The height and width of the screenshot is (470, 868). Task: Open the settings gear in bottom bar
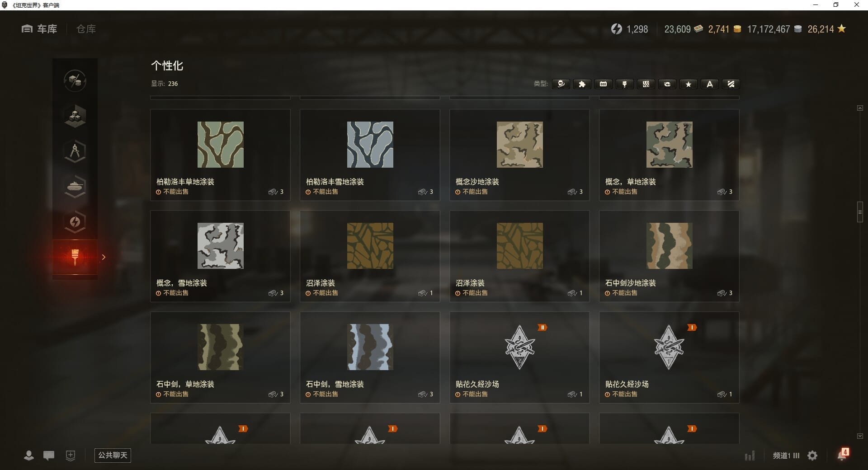[x=812, y=456]
